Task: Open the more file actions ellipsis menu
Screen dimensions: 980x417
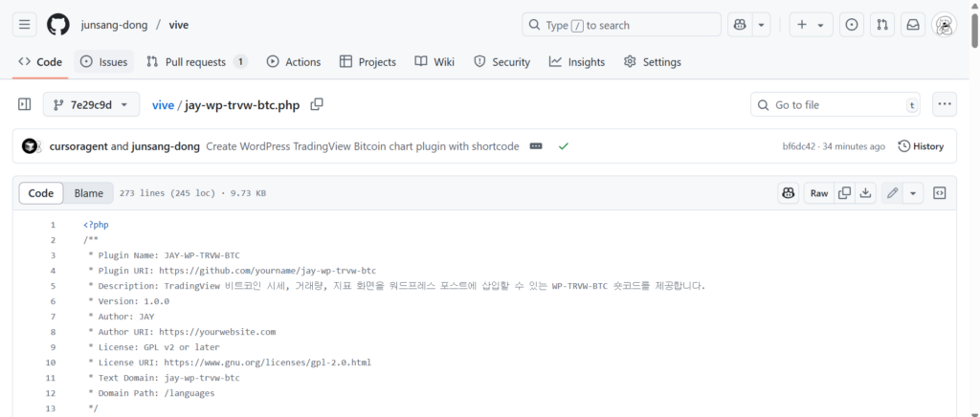Action: pyautogui.click(x=945, y=104)
